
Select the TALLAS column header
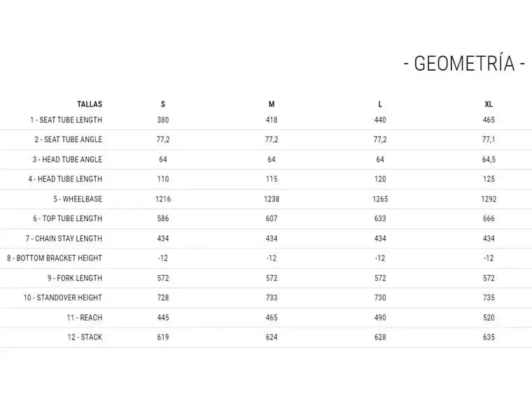tap(90, 104)
